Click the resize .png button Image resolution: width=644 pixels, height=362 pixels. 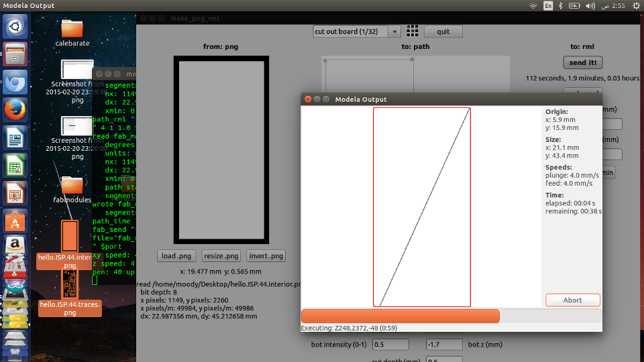pos(221,255)
